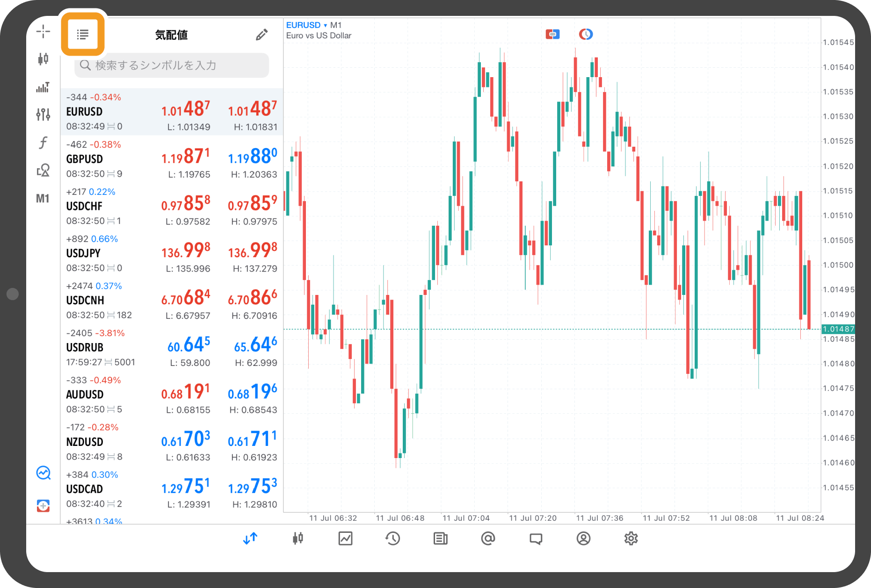Click the 1.01487 current price marker

838,329
